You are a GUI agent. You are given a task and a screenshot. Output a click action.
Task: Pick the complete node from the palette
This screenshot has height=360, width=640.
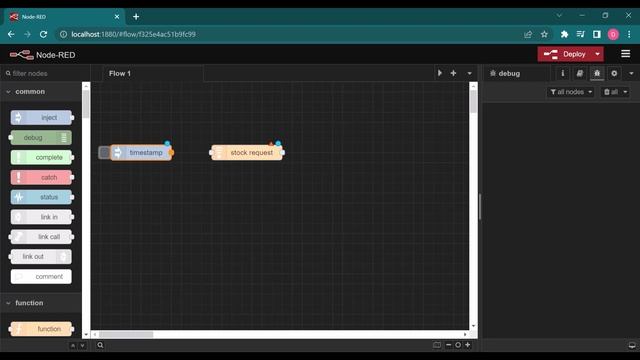[41, 157]
